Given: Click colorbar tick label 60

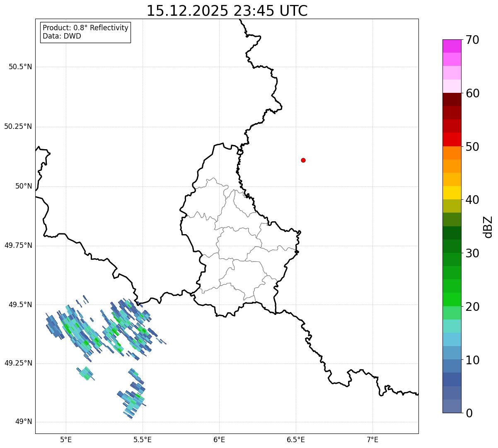Looking at the screenshot, I should click(x=473, y=93).
